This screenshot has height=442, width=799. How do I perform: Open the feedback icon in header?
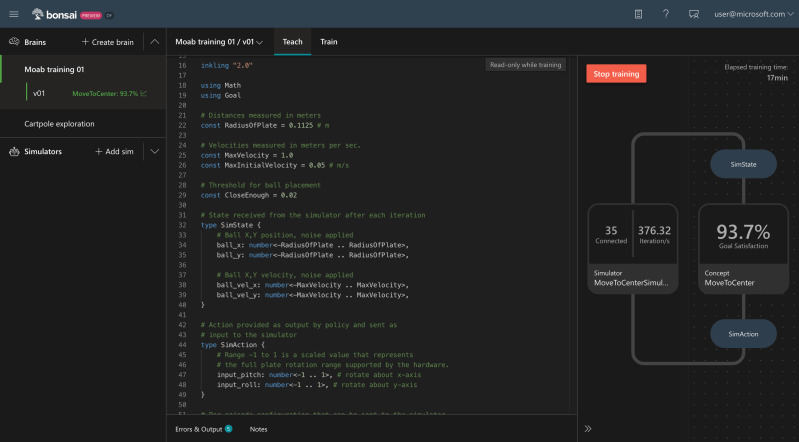[x=694, y=14]
